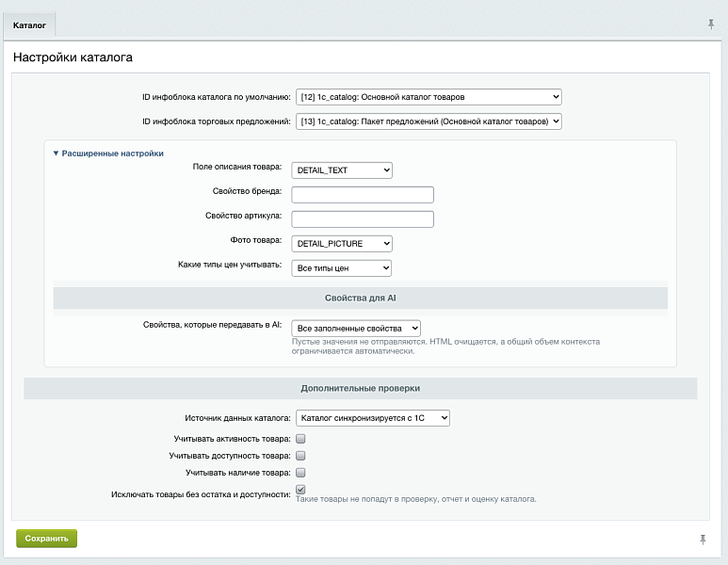Click the label 'Свойство бренда:'
This screenshot has height=565, width=728.
click(x=247, y=191)
